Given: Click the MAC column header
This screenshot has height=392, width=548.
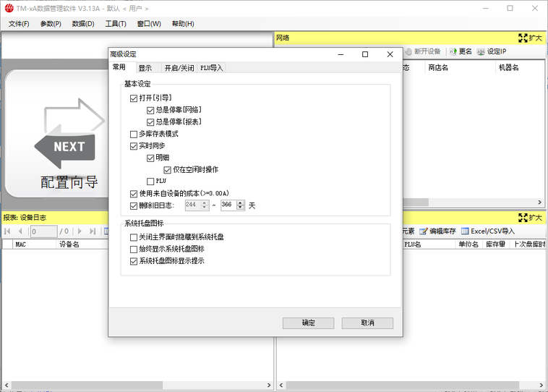Looking at the screenshot, I should pos(34,244).
